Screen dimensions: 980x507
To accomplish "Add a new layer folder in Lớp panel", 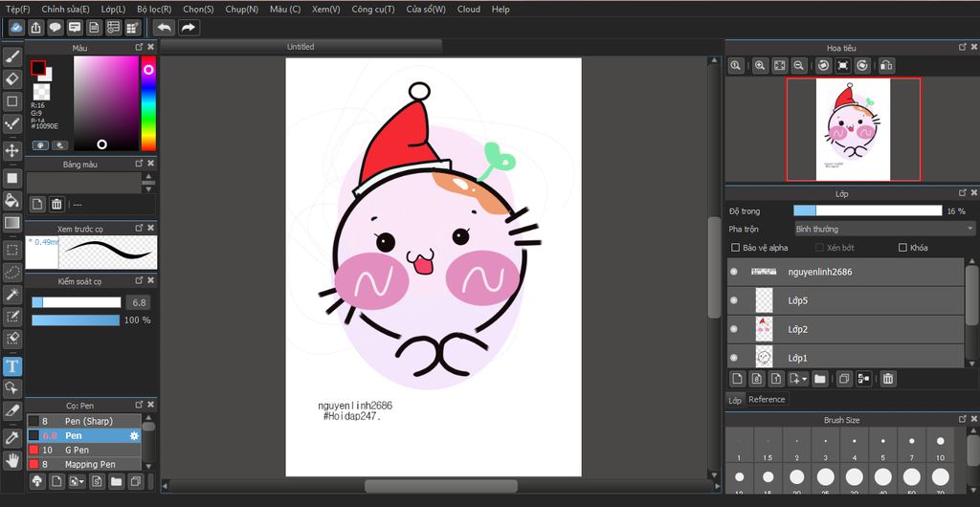I will coord(820,379).
